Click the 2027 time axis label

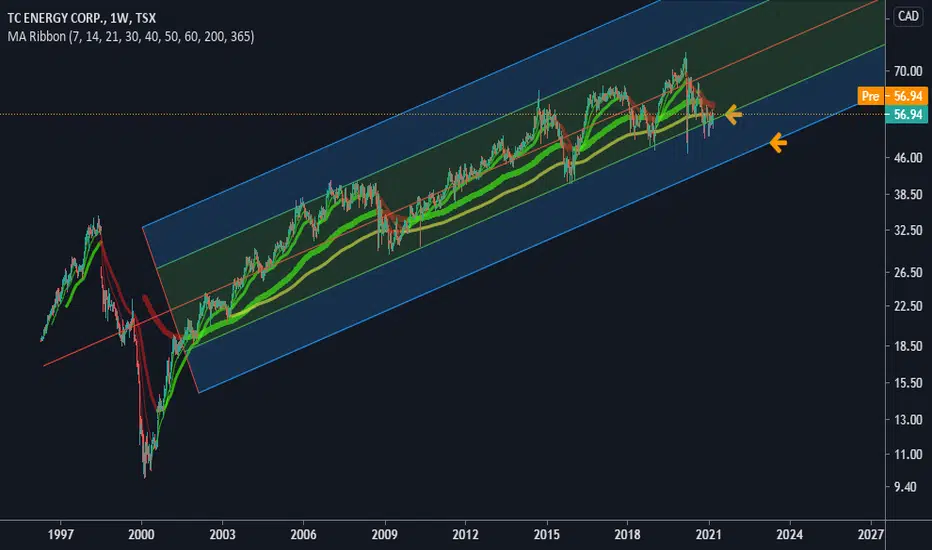[870, 535]
